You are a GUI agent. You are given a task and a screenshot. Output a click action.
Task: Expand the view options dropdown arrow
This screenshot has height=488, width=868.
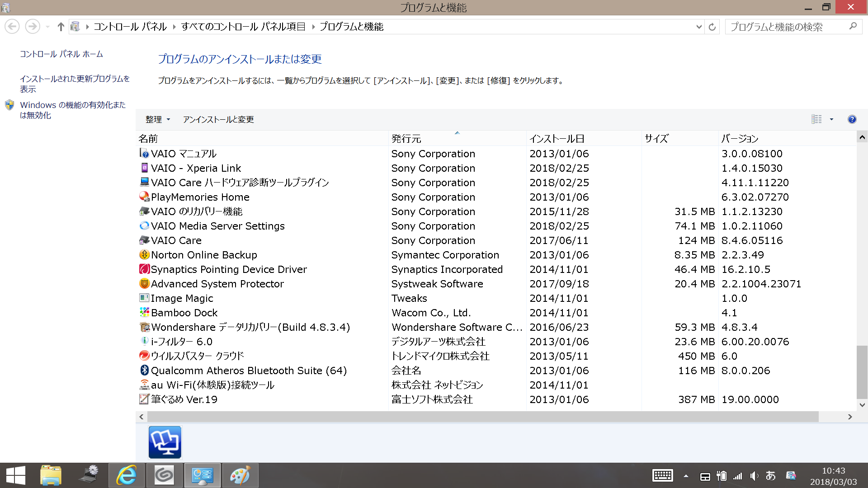click(831, 119)
